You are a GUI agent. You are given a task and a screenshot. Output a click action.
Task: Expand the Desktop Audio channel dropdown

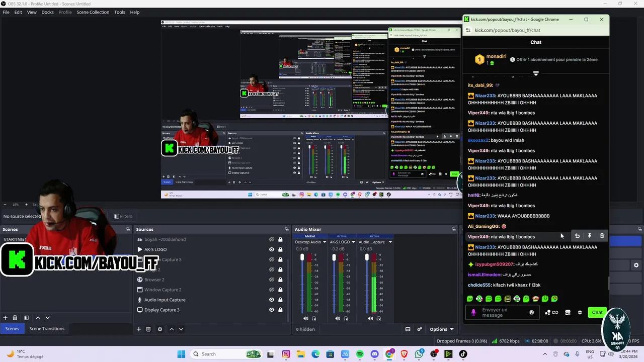coord(325,242)
